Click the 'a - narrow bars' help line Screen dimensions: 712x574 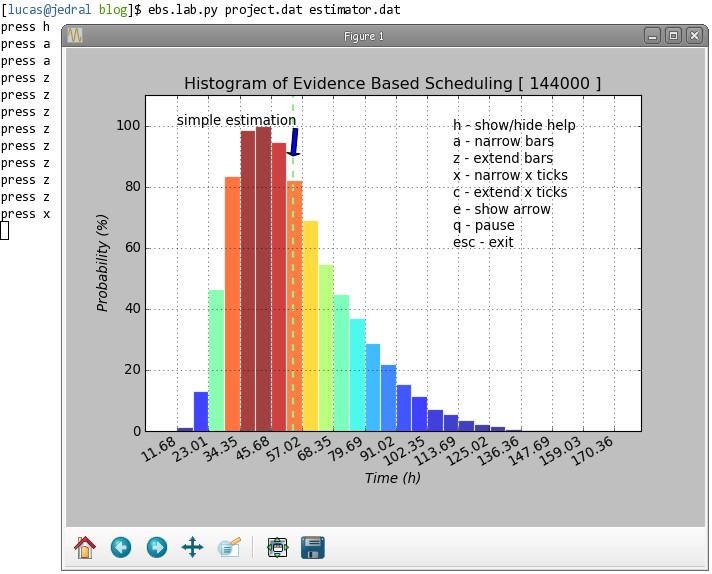click(503, 142)
